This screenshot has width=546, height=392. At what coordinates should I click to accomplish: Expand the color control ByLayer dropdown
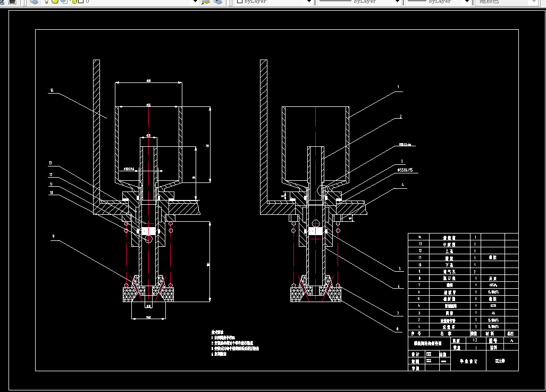[308, 2]
